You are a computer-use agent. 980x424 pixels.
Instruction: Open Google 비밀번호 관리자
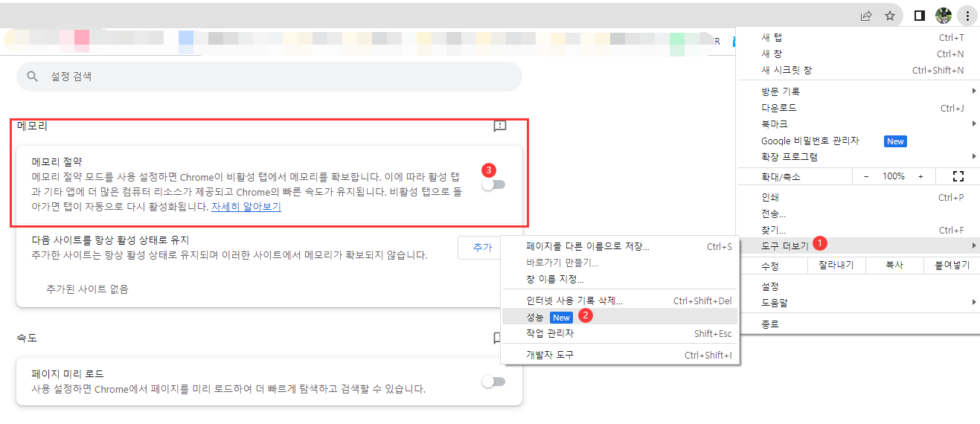tap(858, 141)
